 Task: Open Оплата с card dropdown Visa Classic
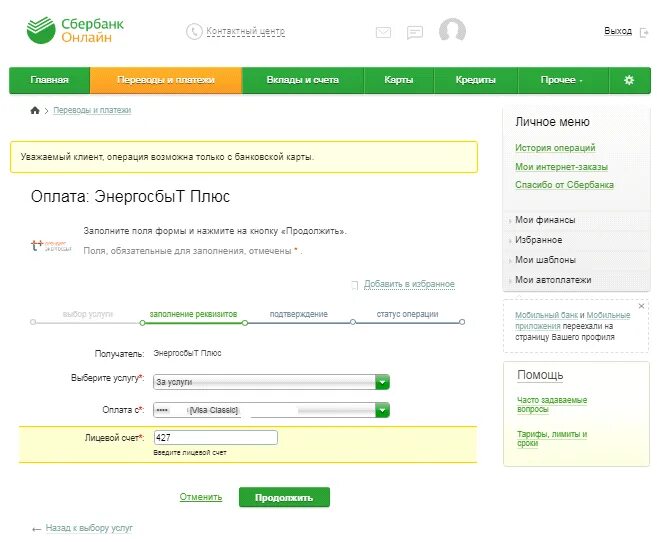[x=271, y=410]
